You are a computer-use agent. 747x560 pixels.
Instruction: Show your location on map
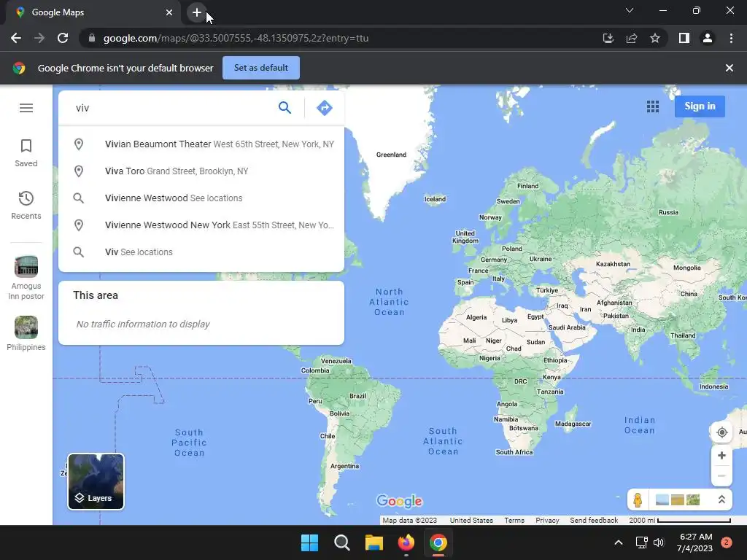tap(721, 432)
